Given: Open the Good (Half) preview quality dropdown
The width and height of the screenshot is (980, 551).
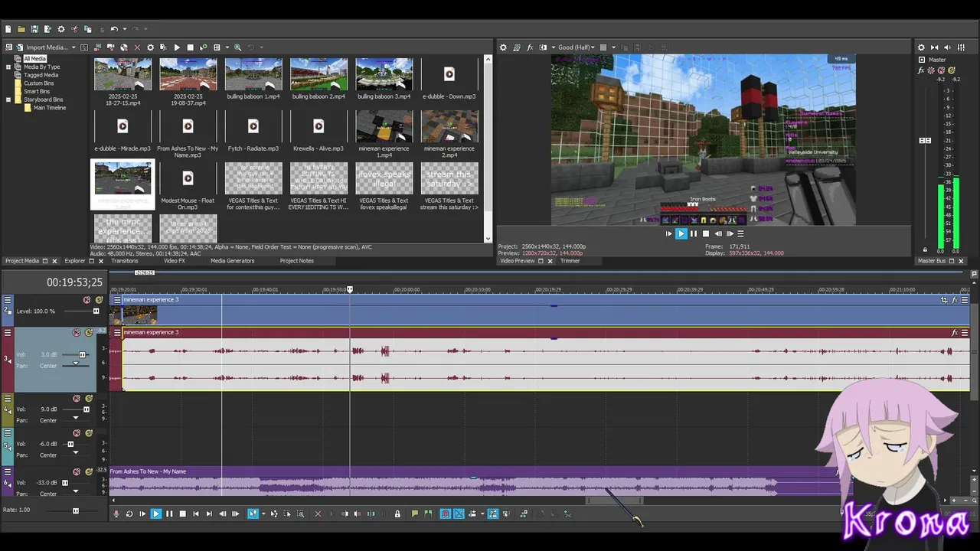Looking at the screenshot, I should point(576,47).
